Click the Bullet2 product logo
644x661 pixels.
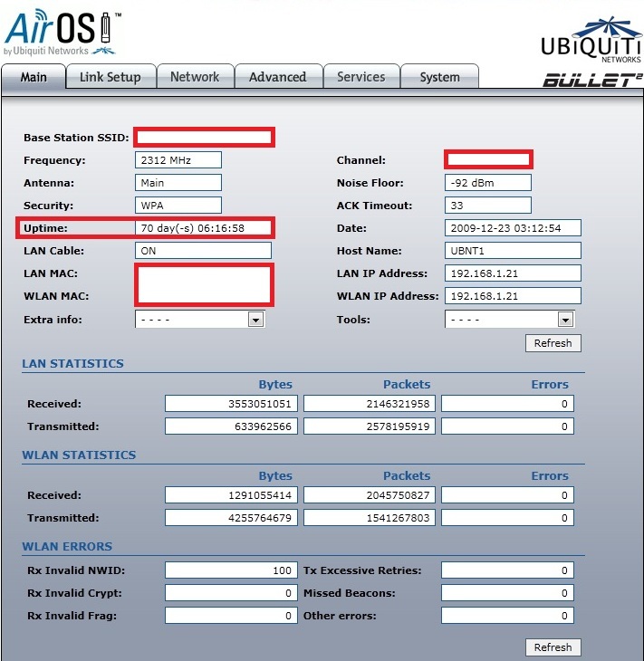[592, 80]
